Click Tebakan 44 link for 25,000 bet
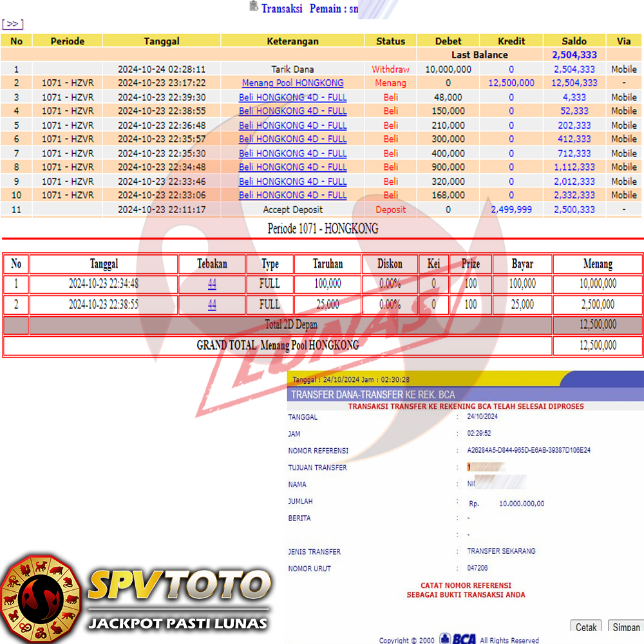644x644 pixels. [212, 305]
